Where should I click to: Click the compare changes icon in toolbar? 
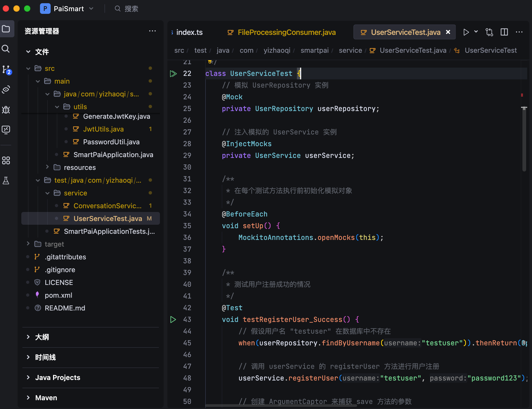point(489,32)
